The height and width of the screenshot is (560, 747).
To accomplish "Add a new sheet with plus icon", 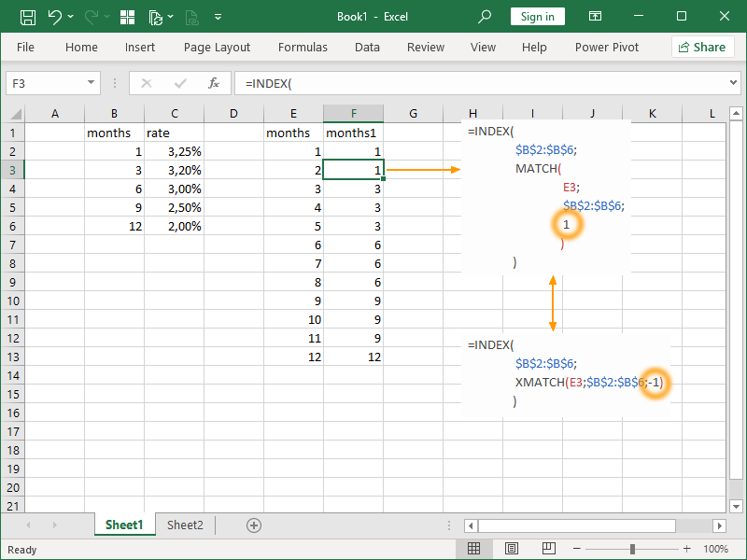I will click(253, 525).
